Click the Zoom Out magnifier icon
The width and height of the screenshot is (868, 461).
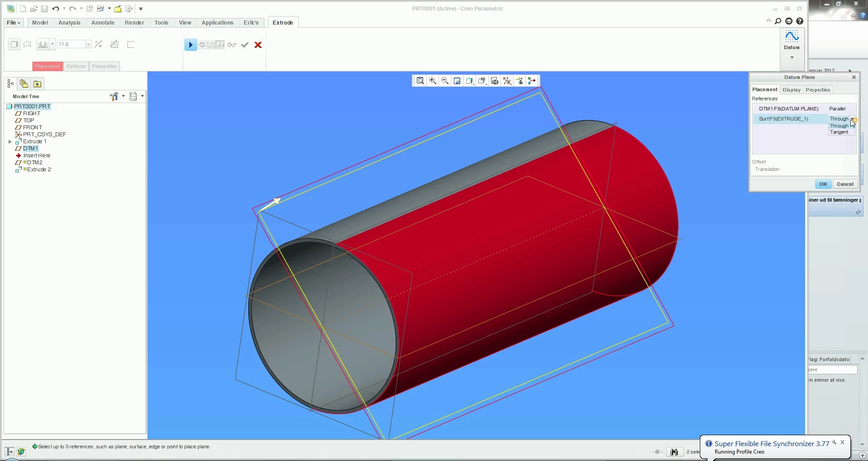coord(445,81)
